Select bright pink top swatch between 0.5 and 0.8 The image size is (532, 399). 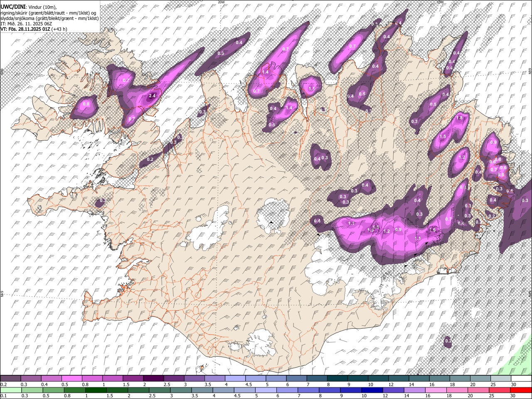71,379
